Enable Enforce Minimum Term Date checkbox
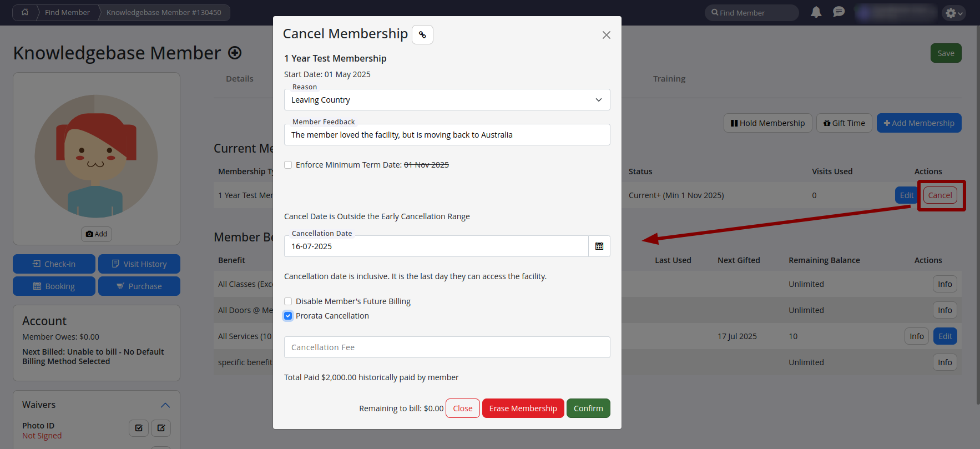Image resolution: width=980 pixels, height=449 pixels. click(288, 165)
